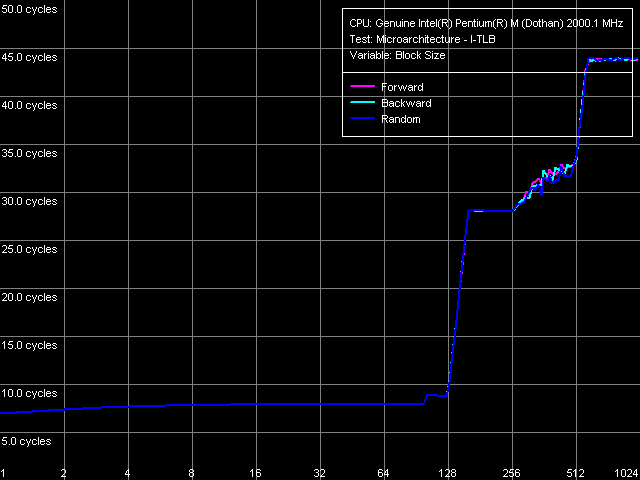The width and height of the screenshot is (640, 480).
Task: Click the magenta Forward legend line
Action: pos(362,87)
